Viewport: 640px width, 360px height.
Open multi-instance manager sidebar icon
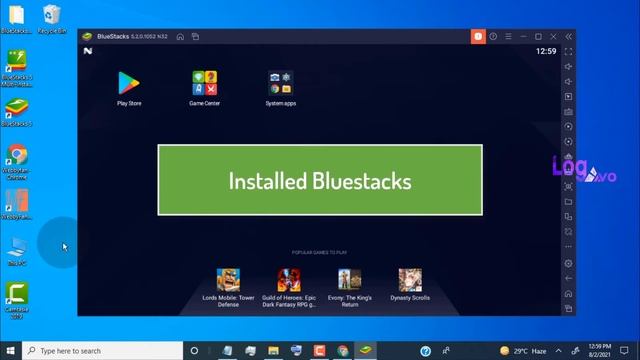click(568, 217)
